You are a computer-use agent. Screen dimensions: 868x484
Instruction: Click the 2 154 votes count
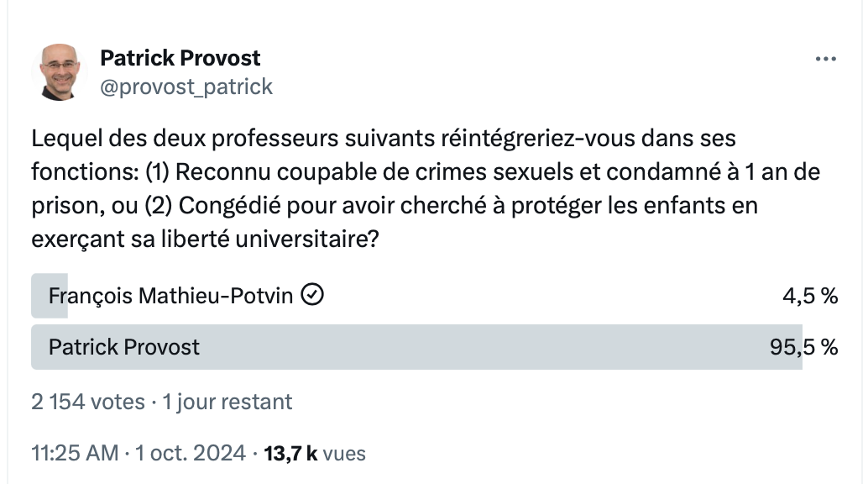click(x=88, y=402)
